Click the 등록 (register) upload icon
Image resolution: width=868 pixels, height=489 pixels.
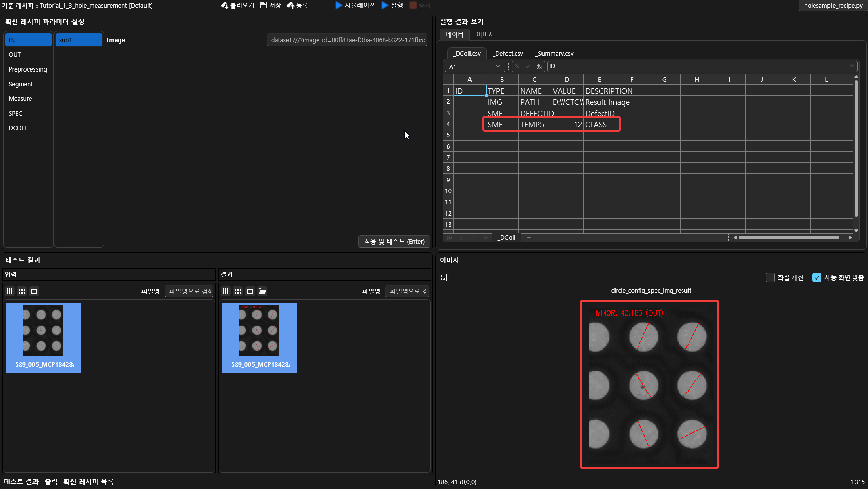point(291,5)
